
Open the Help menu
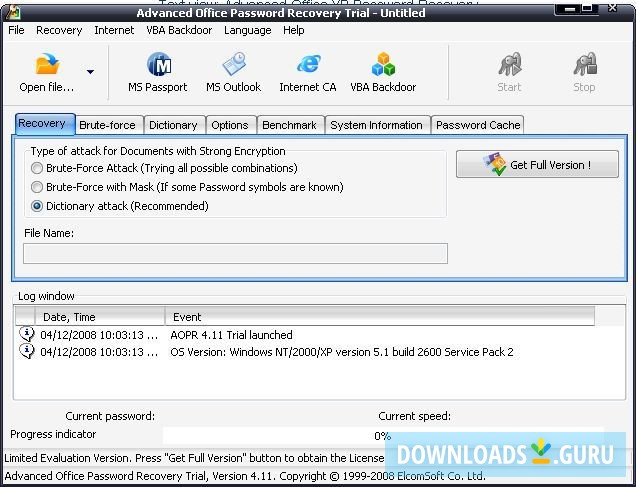[x=294, y=30]
